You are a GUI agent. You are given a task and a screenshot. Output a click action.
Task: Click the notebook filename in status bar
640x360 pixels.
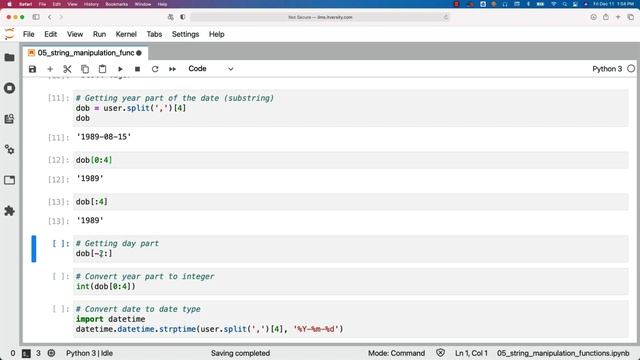coord(563,353)
